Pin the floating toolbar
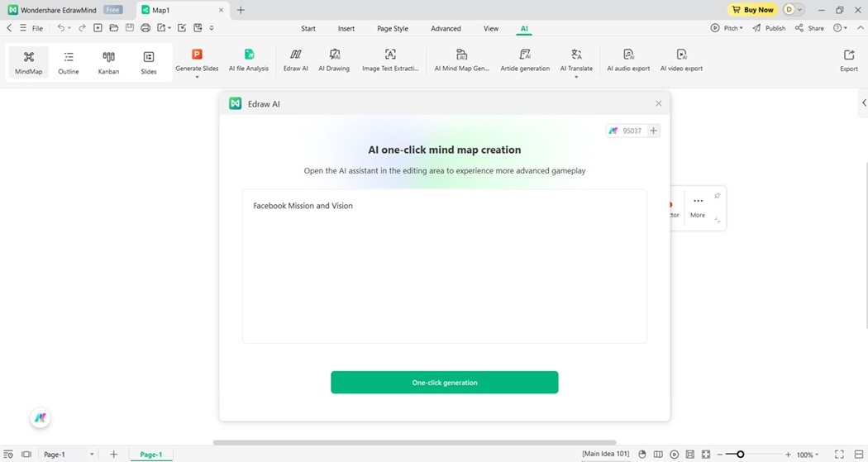 [717, 196]
